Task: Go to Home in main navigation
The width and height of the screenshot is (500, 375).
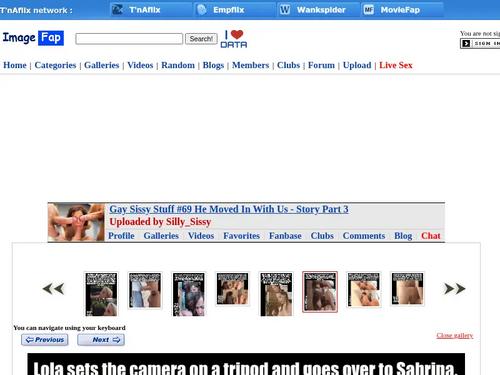Action: pos(15,65)
